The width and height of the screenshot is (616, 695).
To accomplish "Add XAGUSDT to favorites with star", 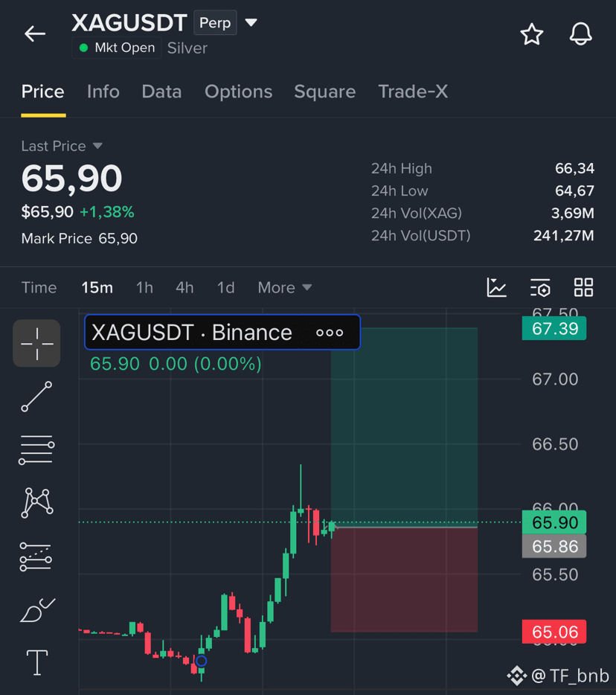I will 531,34.
